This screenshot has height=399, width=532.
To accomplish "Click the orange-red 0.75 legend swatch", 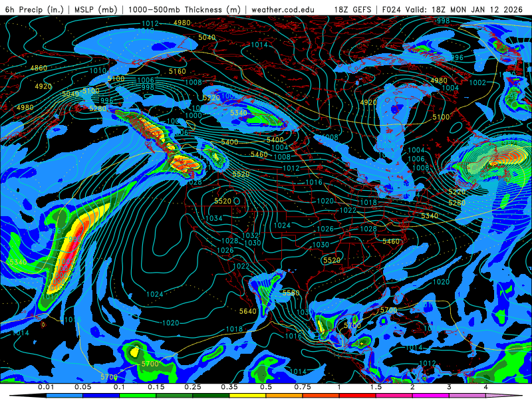I will point(321,396).
